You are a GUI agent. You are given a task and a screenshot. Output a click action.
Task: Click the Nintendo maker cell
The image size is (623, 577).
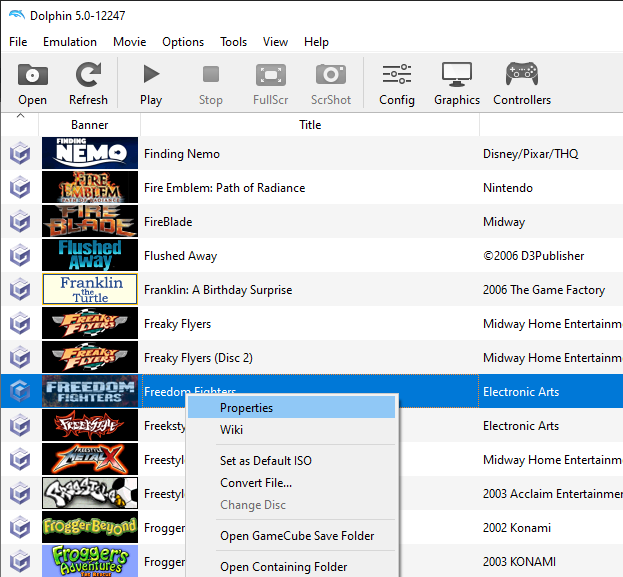coord(508,188)
